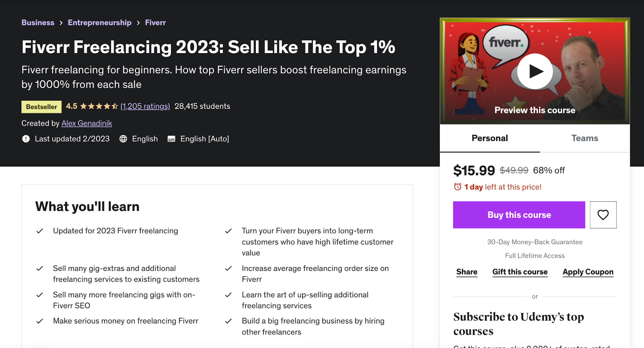Click Gift this course
644x348 pixels.
(520, 272)
